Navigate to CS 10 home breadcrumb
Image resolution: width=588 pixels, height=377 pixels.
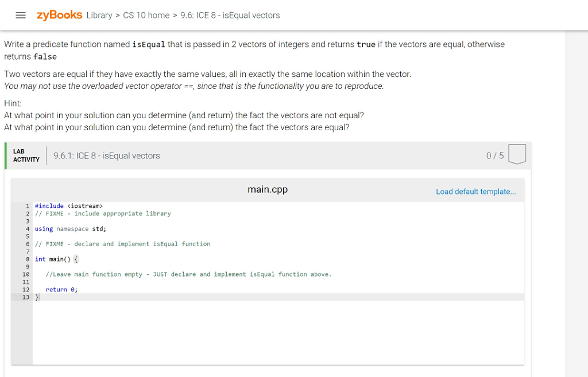(x=146, y=15)
